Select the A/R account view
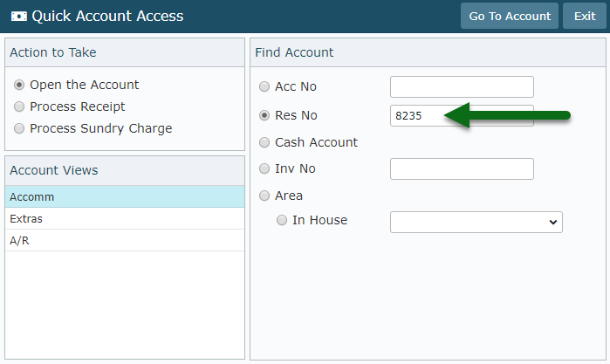The image size is (610, 364). tap(125, 241)
